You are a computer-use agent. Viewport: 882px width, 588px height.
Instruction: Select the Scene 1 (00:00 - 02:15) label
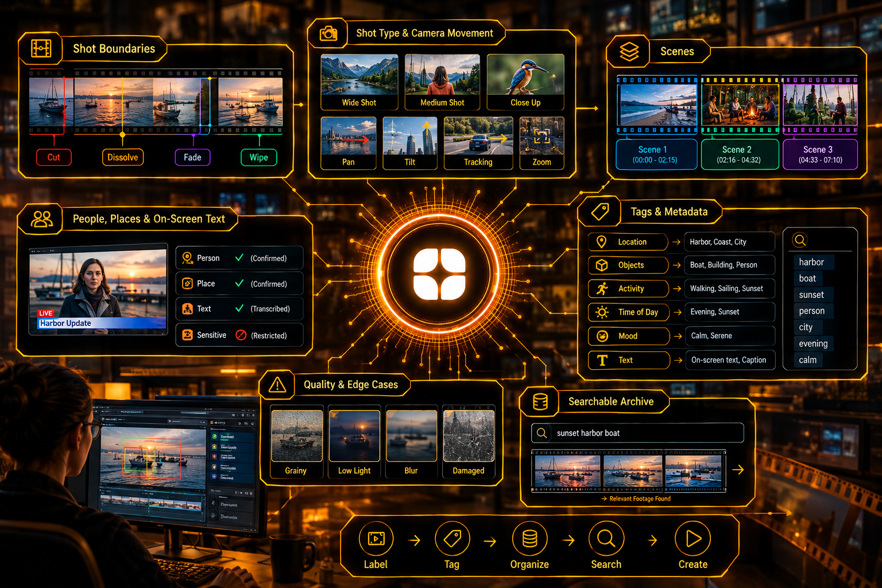656,154
